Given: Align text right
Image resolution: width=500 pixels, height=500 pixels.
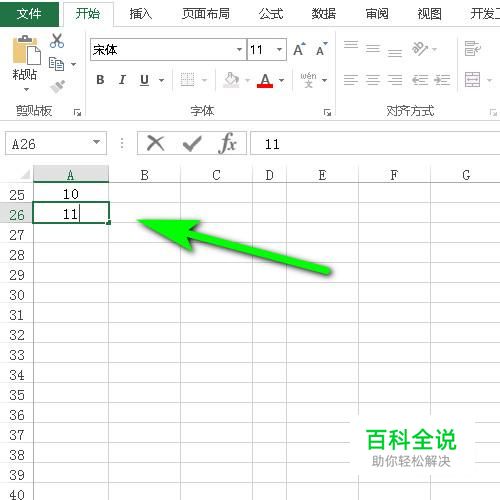Looking at the screenshot, I should point(395,80).
